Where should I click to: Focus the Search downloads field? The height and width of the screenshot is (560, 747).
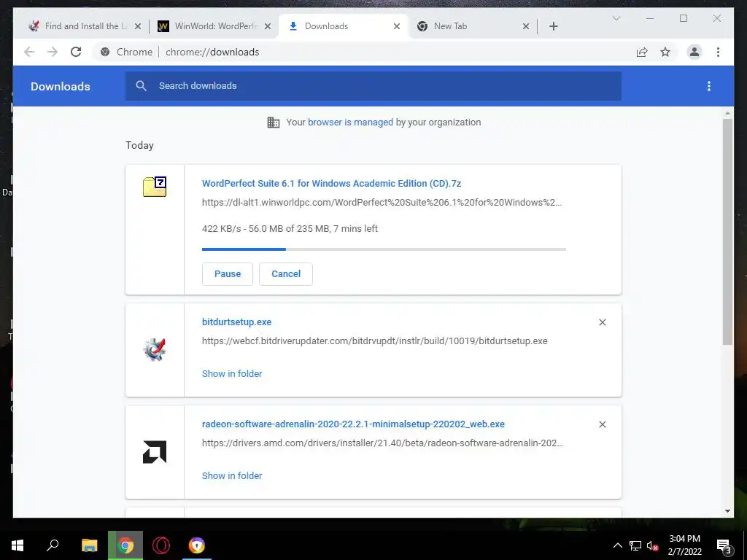373,86
